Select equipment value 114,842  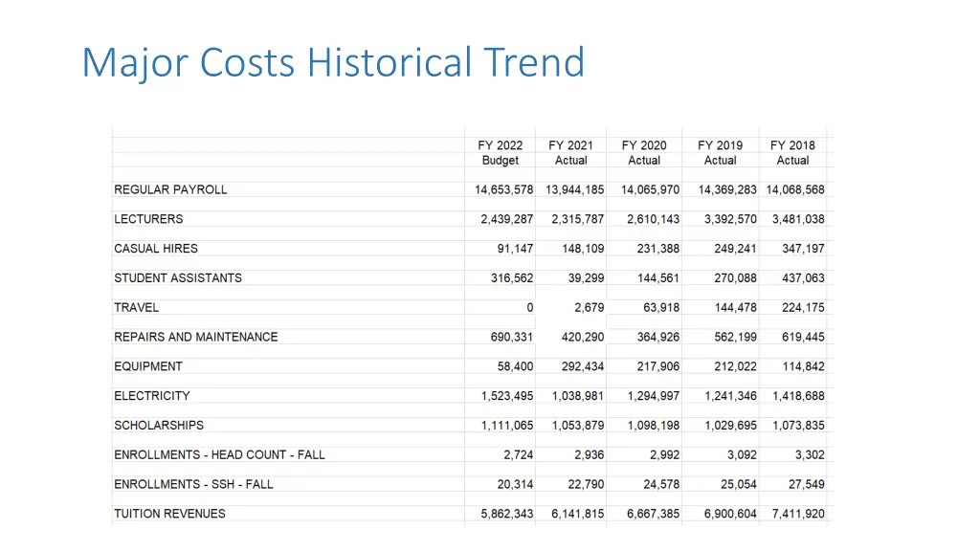pyautogui.click(x=804, y=366)
